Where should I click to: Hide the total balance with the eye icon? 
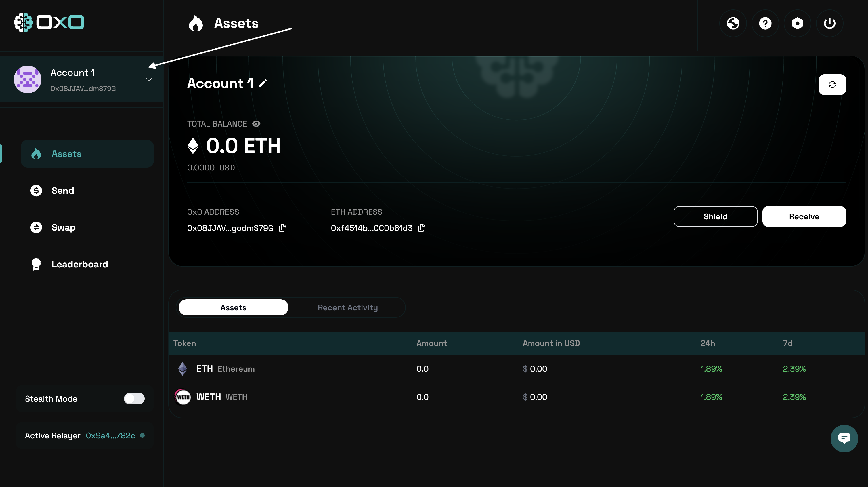(x=256, y=124)
